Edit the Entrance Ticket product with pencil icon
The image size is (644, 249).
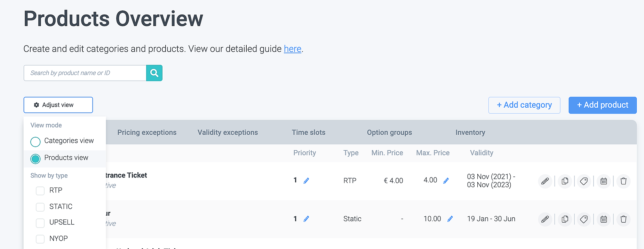coord(545,181)
